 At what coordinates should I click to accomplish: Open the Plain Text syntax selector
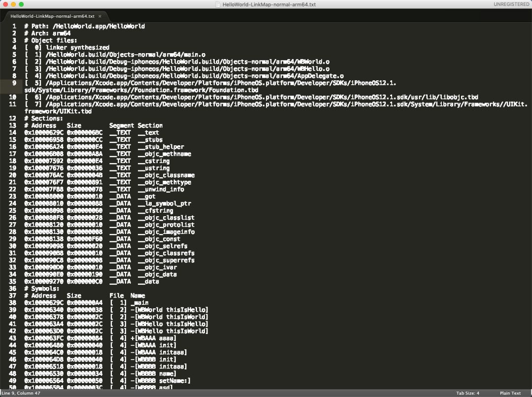point(510,393)
